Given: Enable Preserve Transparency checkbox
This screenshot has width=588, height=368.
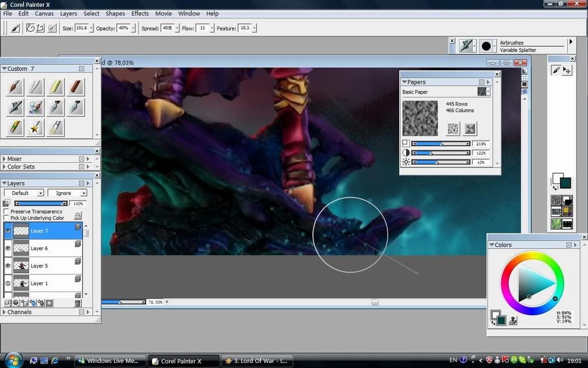Looking at the screenshot, I should click(6, 212).
